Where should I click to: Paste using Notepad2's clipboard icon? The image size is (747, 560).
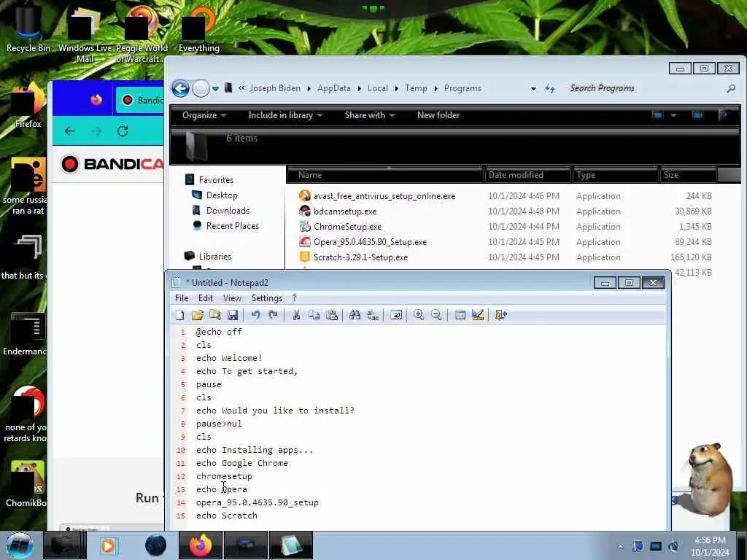(x=332, y=315)
